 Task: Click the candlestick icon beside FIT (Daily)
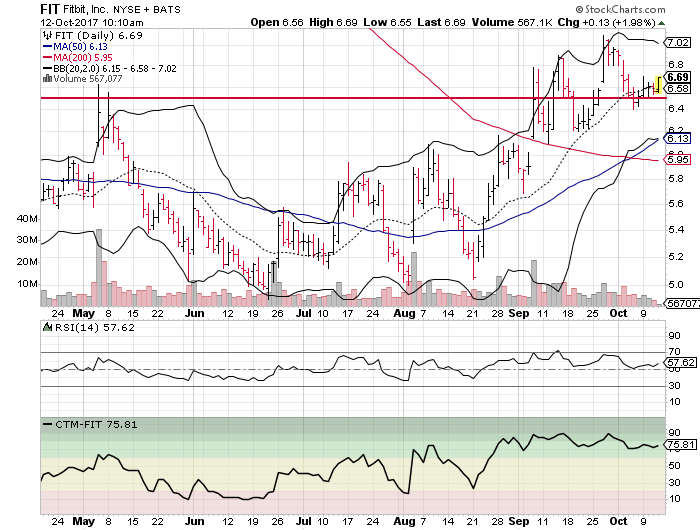47,35
